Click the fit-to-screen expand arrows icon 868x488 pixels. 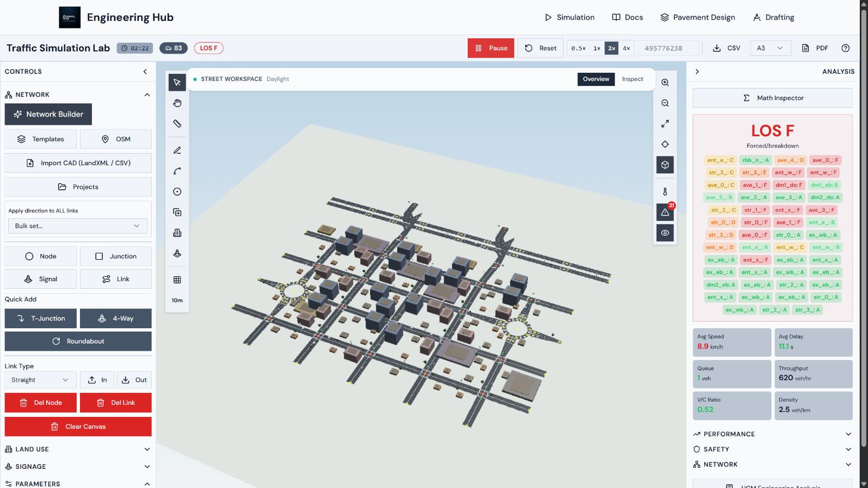click(x=665, y=124)
